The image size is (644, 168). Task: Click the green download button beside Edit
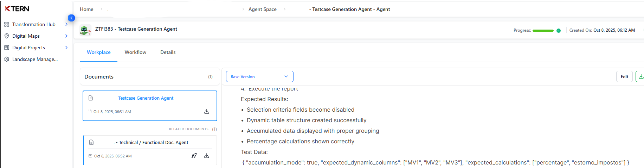640,76
